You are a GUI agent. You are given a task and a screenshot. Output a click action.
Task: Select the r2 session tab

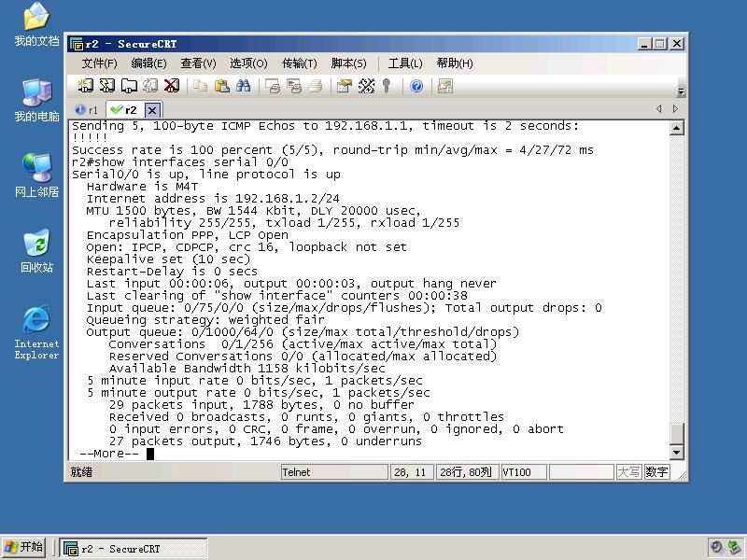pos(124,110)
